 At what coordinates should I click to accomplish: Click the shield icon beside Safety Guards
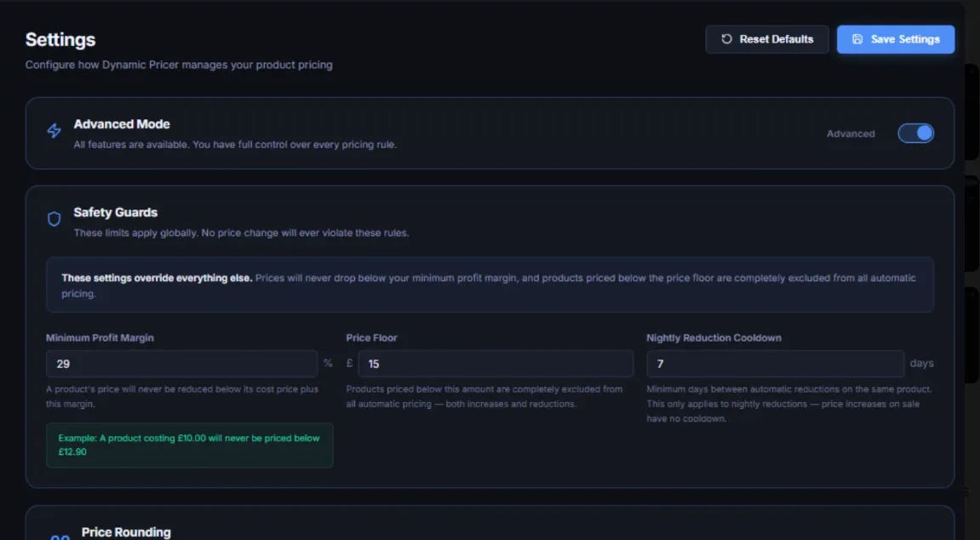coord(54,219)
